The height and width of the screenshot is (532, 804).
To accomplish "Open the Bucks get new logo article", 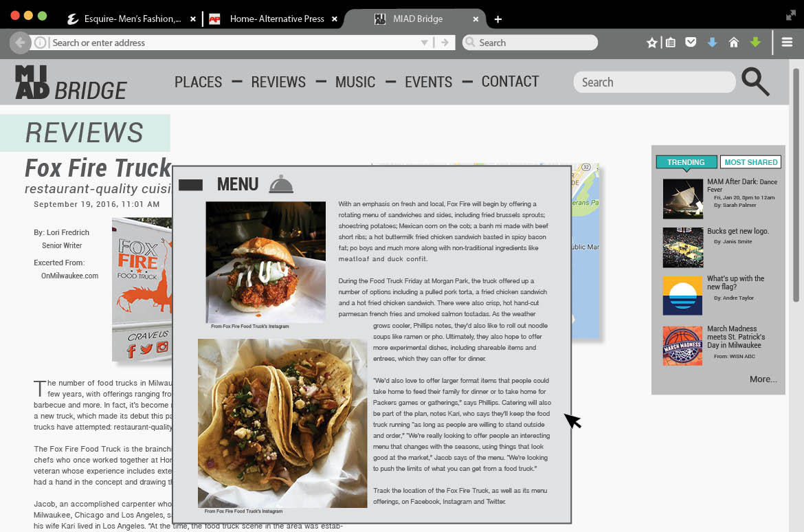I will (x=738, y=232).
